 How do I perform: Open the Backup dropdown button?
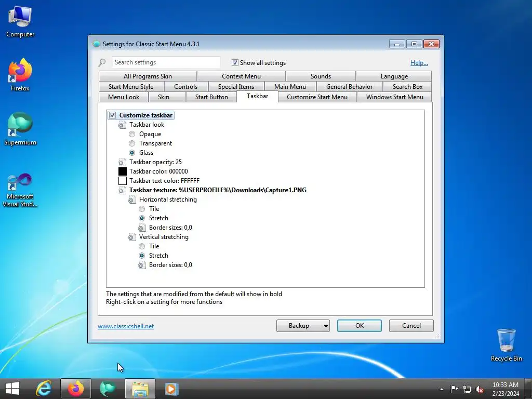point(303,326)
